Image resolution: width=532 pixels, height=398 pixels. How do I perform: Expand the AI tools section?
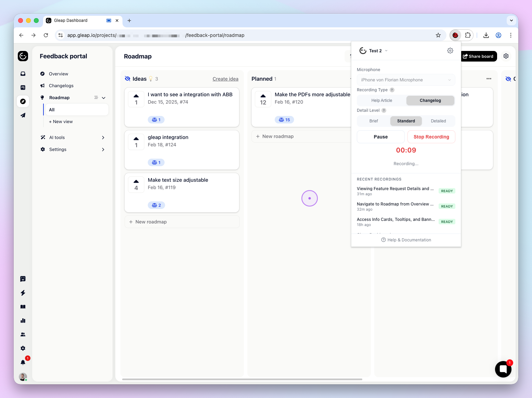(x=103, y=137)
